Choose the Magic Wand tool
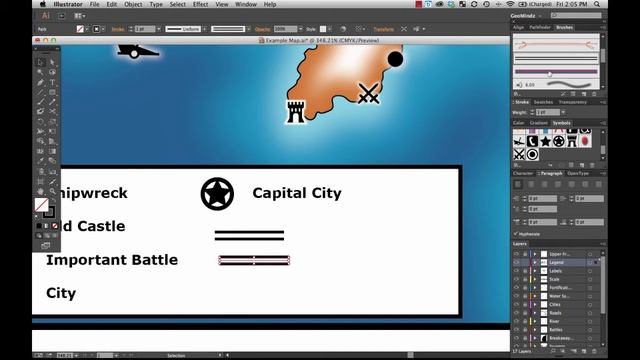Screen dimensions: 640x360 (40, 72)
